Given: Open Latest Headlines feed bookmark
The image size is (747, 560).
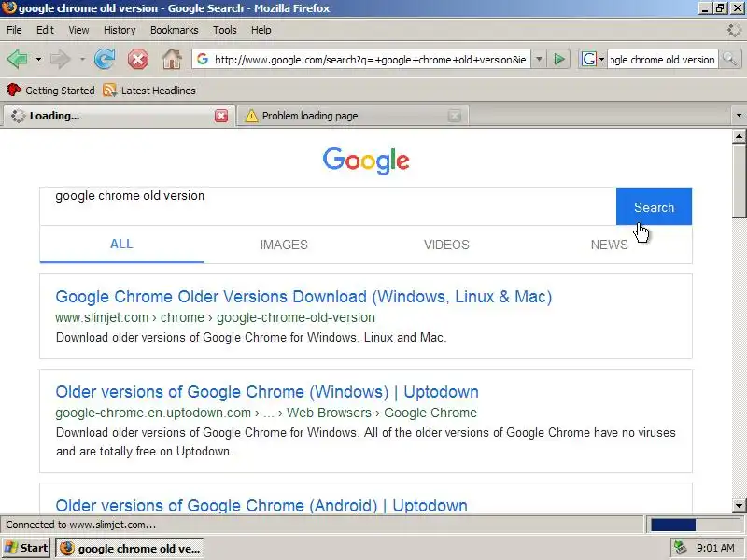Looking at the screenshot, I should click(149, 90).
